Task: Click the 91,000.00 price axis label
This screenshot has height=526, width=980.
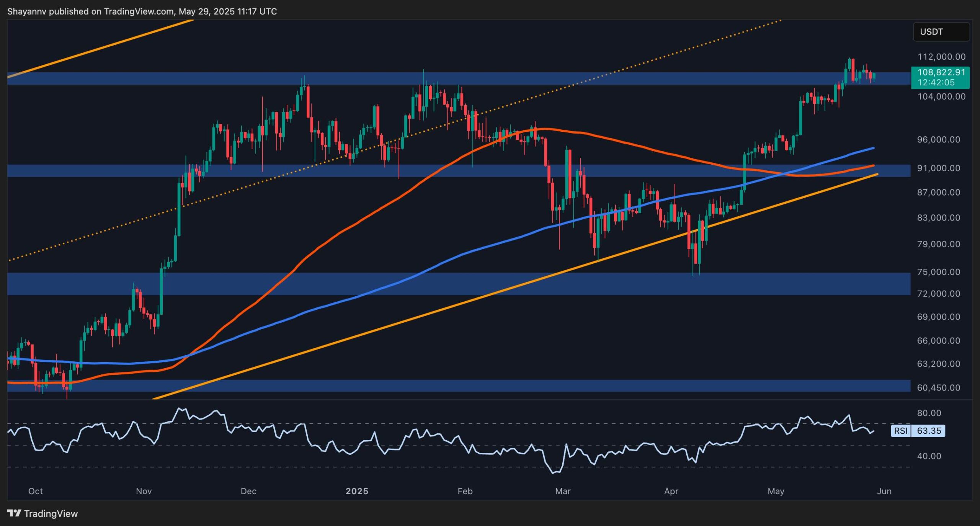Action: click(x=938, y=168)
